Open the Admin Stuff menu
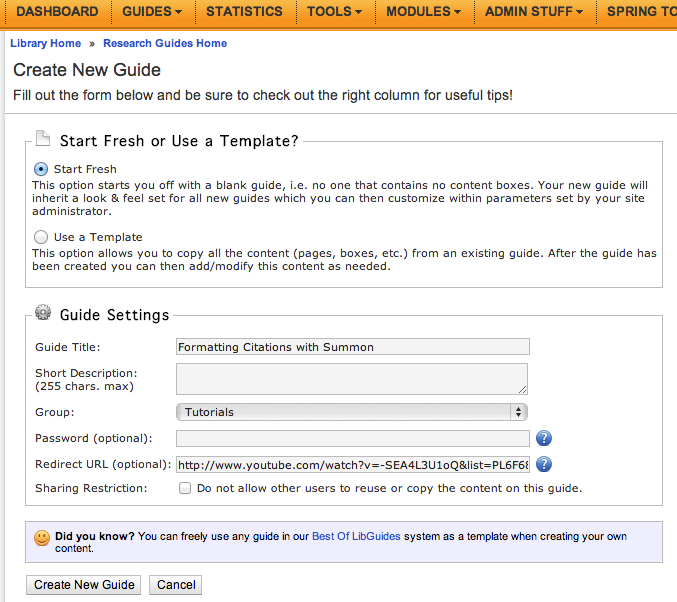Image resolution: width=677 pixels, height=602 pixels. coord(535,12)
